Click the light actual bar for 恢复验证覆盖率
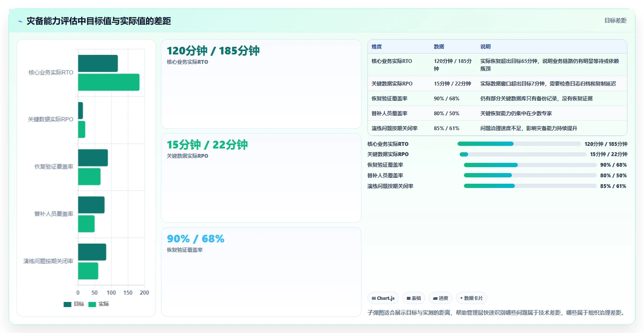Viewport: 644px width, 333px height. point(89,176)
